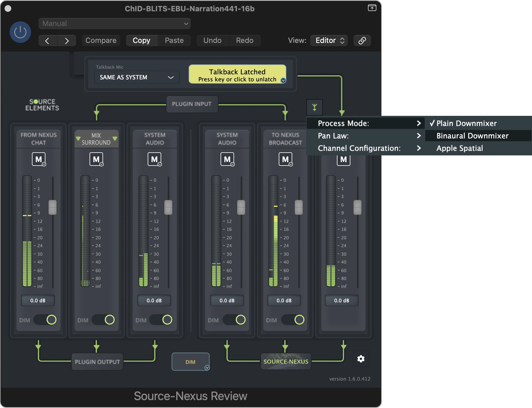Click the left arrow on Mix Surround header
The image size is (532, 408).
click(78, 138)
